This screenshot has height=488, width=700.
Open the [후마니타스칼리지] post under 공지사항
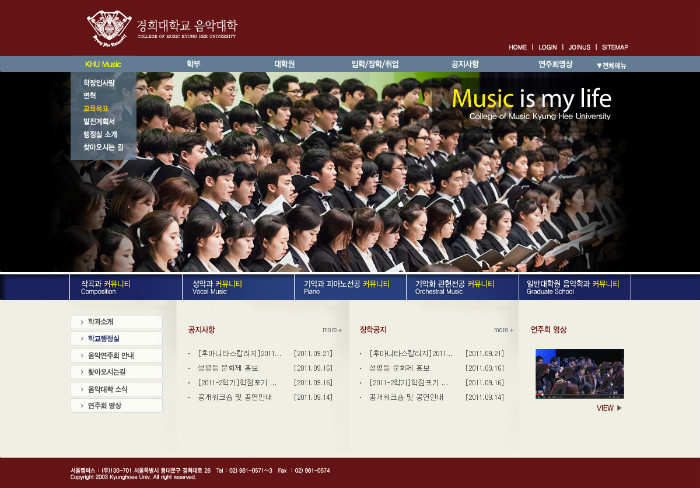pyautogui.click(x=240, y=354)
